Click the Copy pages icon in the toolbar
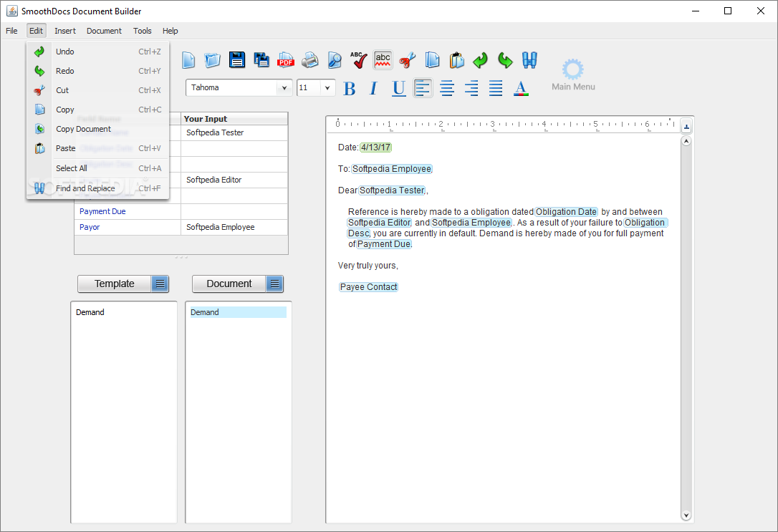Image resolution: width=778 pixels, height=532 pixels. coord(432,60)
